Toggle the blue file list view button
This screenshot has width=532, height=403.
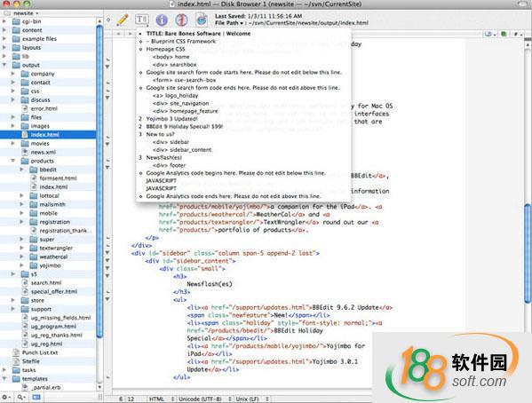(x=36, y=397)
